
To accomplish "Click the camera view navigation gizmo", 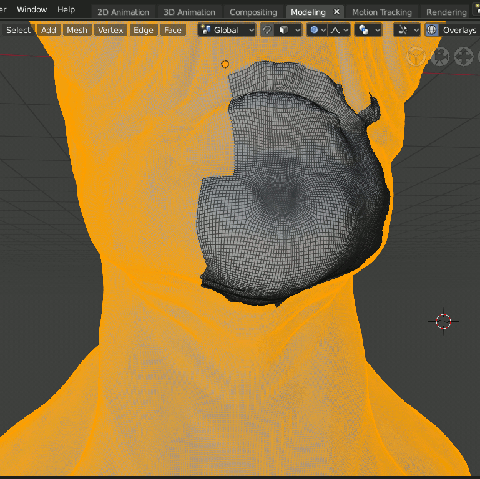I will 440,57.
